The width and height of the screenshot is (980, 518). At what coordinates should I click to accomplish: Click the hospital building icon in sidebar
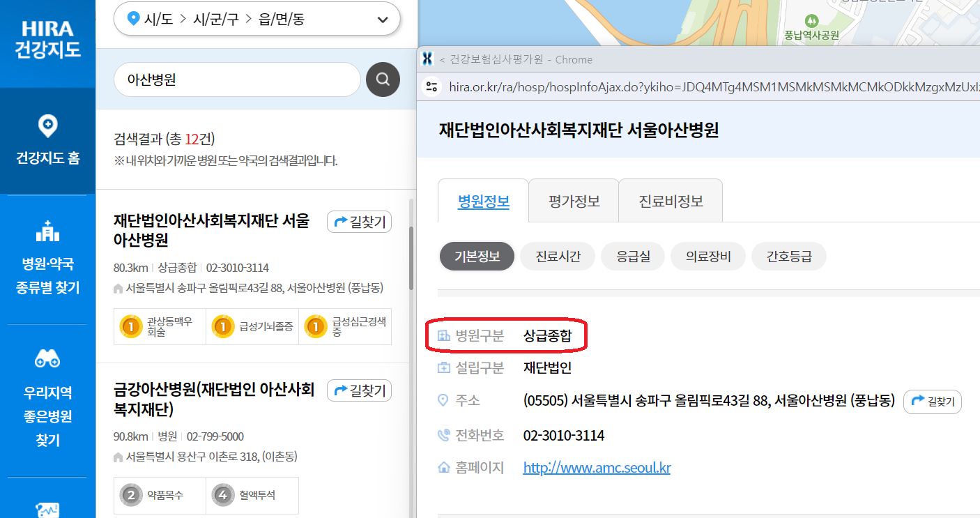click(x=47, y=231)
